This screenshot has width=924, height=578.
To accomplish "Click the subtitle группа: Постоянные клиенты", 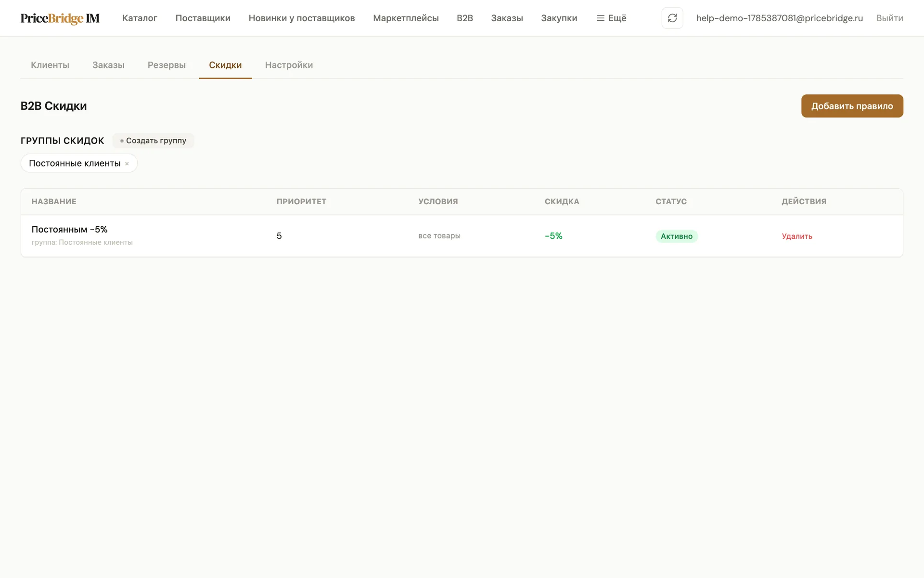I will point(82,242).
